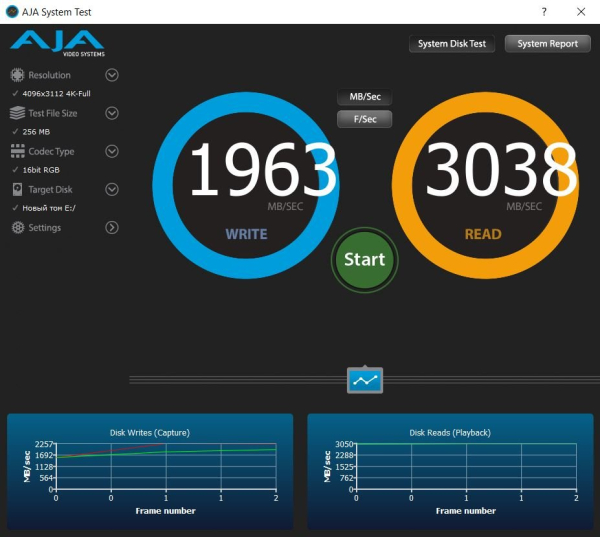
Task: Click the Target Disk drive icon
Action: 17,189
